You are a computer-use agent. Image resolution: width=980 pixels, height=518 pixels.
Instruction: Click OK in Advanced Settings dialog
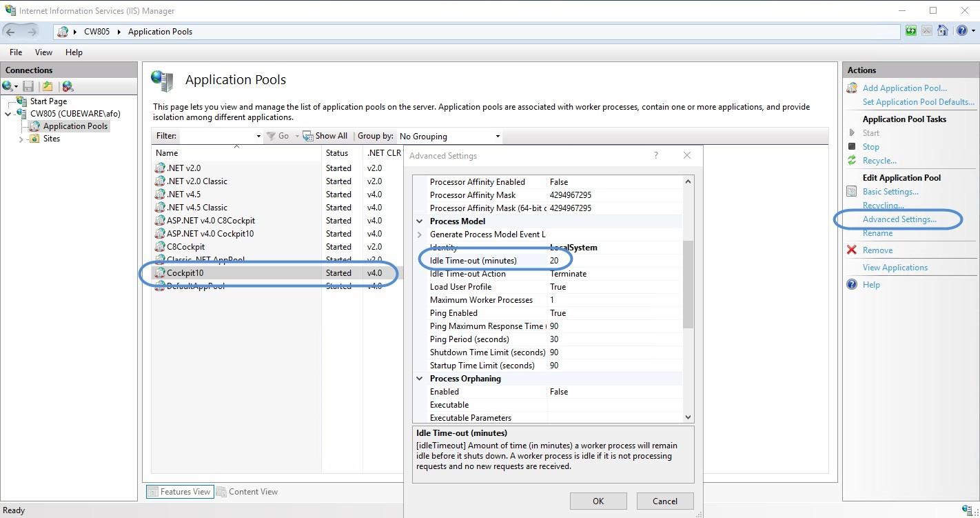(x=598, y=501)
